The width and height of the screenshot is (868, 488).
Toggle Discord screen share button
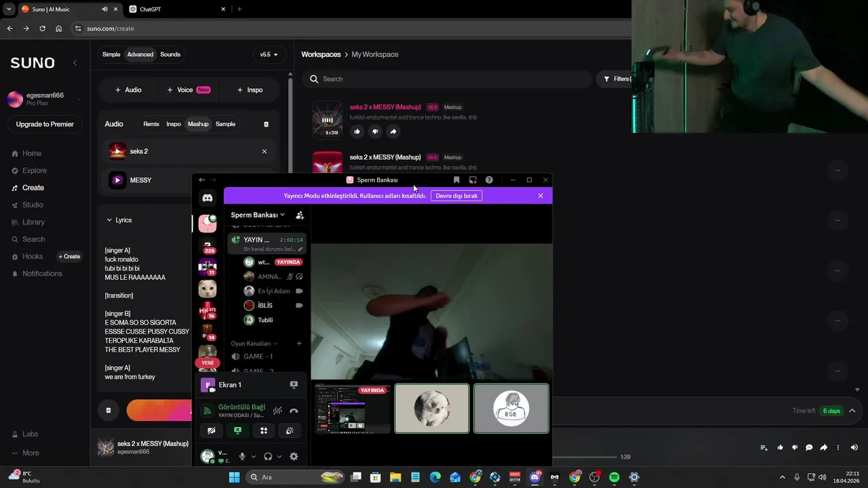(237, 430)
